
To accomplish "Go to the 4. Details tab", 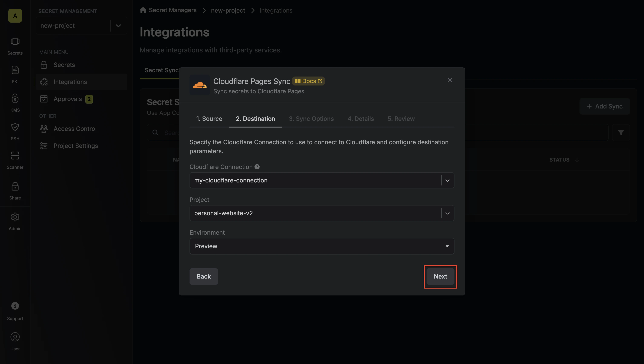I will 361,118.
